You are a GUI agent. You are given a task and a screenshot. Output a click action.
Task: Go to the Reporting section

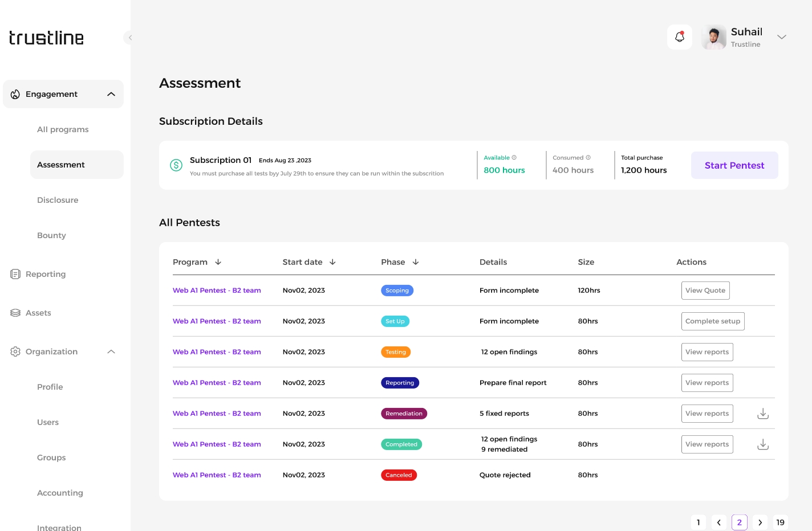[x=46, y=274]
